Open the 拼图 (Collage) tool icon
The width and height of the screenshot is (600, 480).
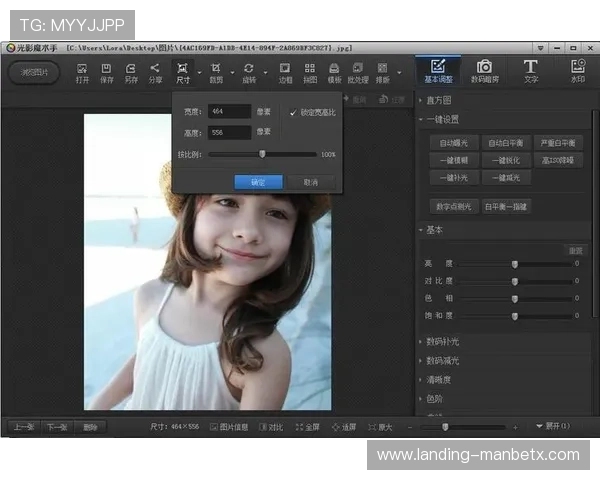click(310, 70)
